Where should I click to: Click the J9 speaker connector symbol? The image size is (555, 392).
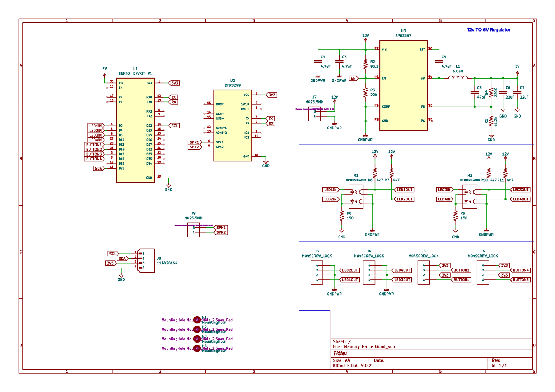tap(193, 230)
